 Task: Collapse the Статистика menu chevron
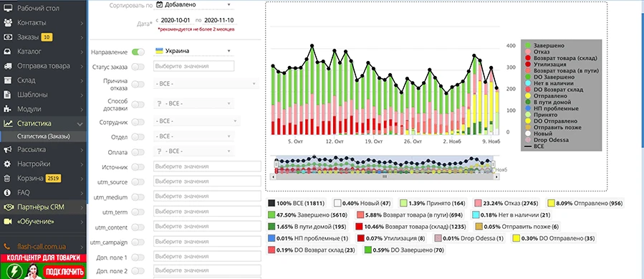click(x=80, y=123)
